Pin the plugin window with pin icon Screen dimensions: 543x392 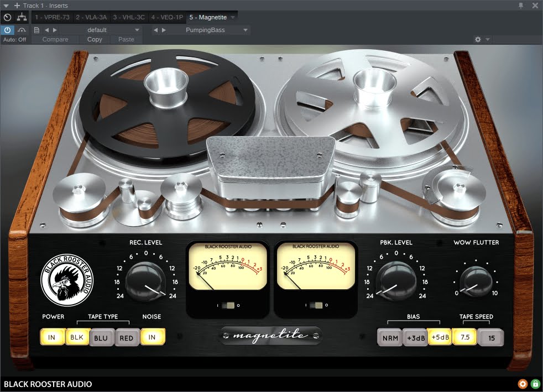coord(521,5)
